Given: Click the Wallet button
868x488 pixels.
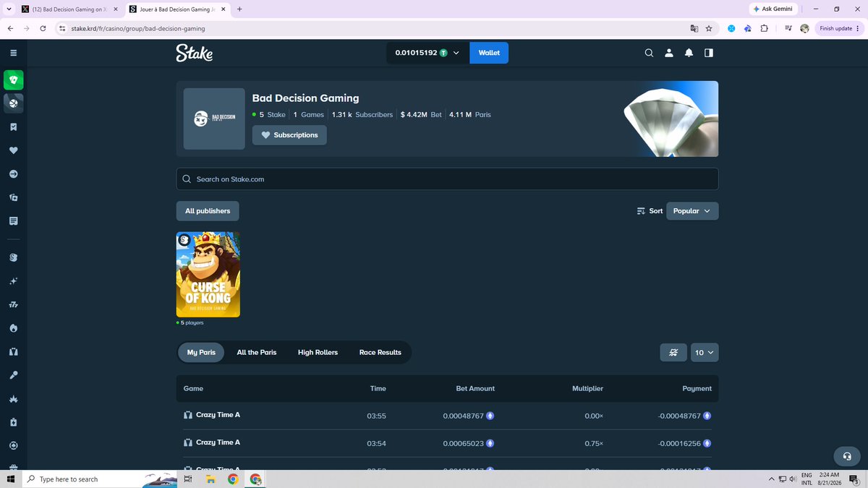Looking at the screenshot, I should [x=489, y=53].
